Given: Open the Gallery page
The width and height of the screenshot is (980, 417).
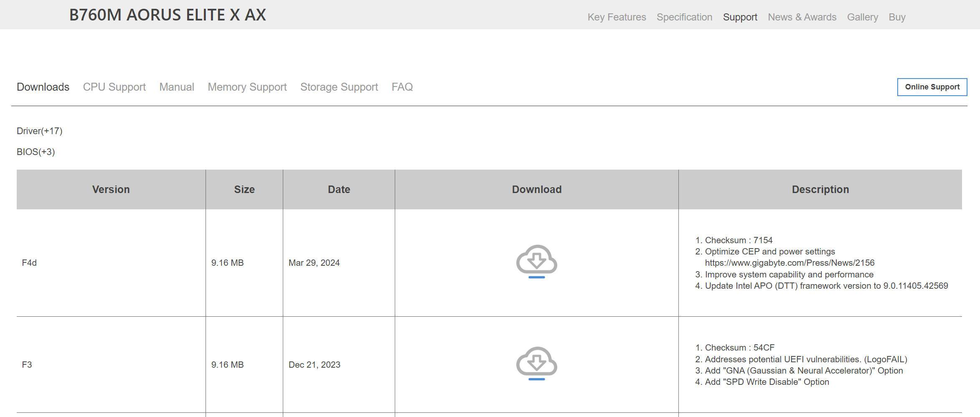Looking at the screenshot, I should click(862, 17).
